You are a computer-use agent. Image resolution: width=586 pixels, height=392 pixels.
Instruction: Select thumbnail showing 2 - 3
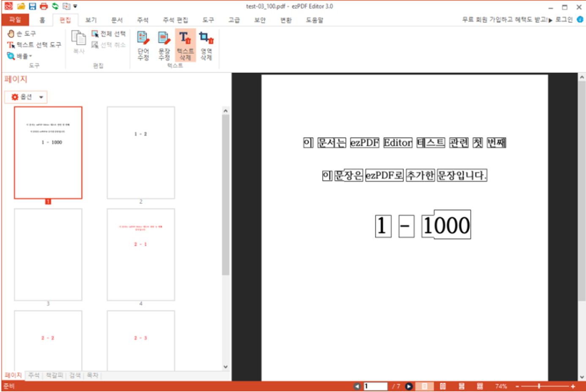tap(141, 341)
